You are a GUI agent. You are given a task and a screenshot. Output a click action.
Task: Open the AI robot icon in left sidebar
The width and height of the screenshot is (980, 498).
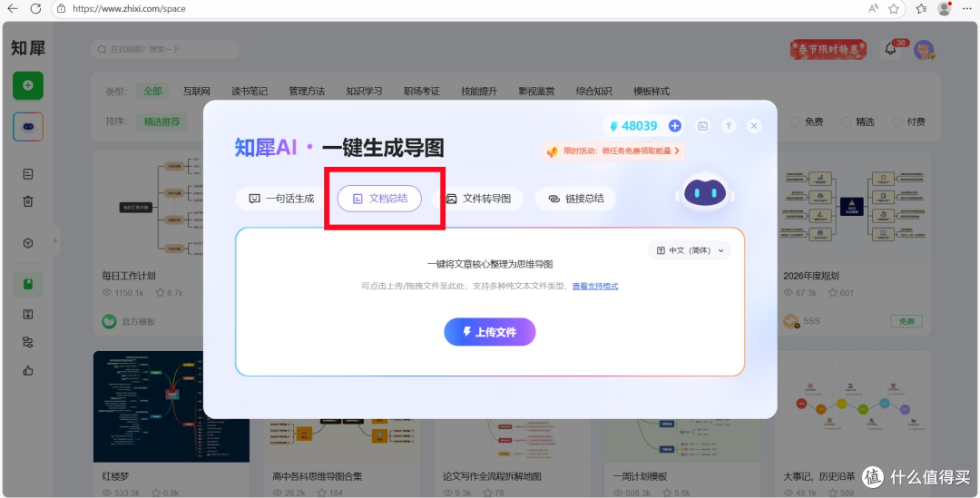pyautogui.click(x=28, y=127)
